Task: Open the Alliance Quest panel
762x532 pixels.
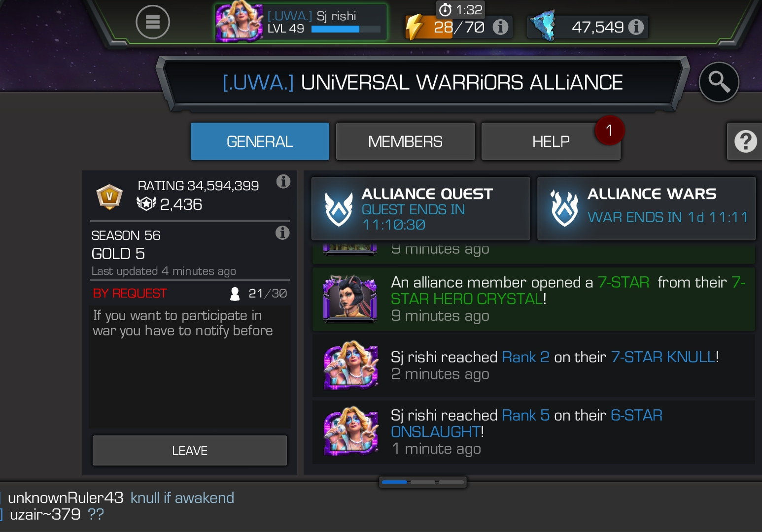Action: 421,209
